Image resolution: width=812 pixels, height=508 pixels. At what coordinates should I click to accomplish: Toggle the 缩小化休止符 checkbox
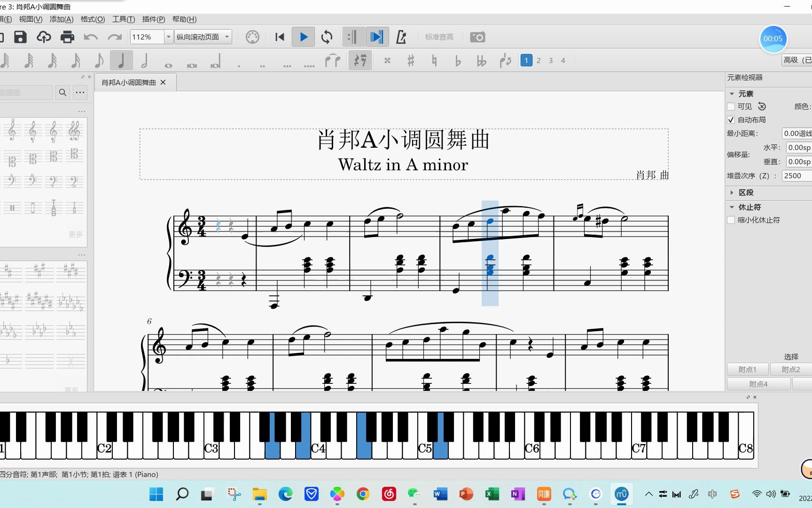click(731, 220)
